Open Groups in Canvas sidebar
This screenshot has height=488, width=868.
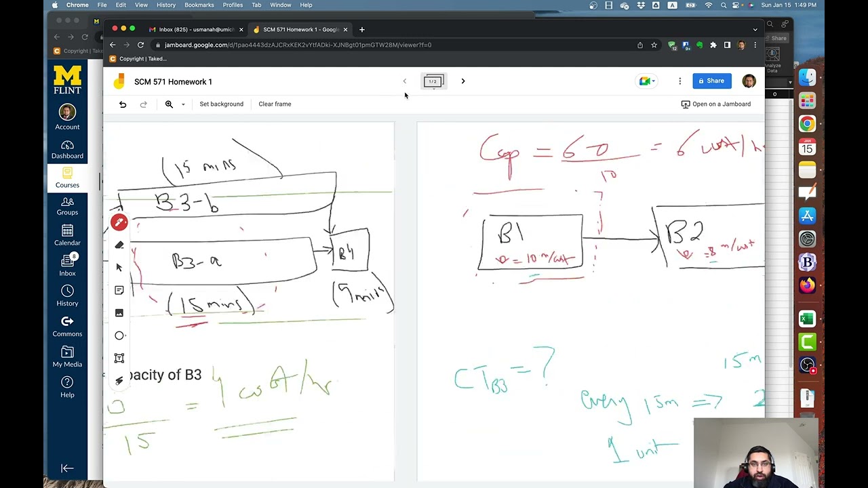click(67, 205)
